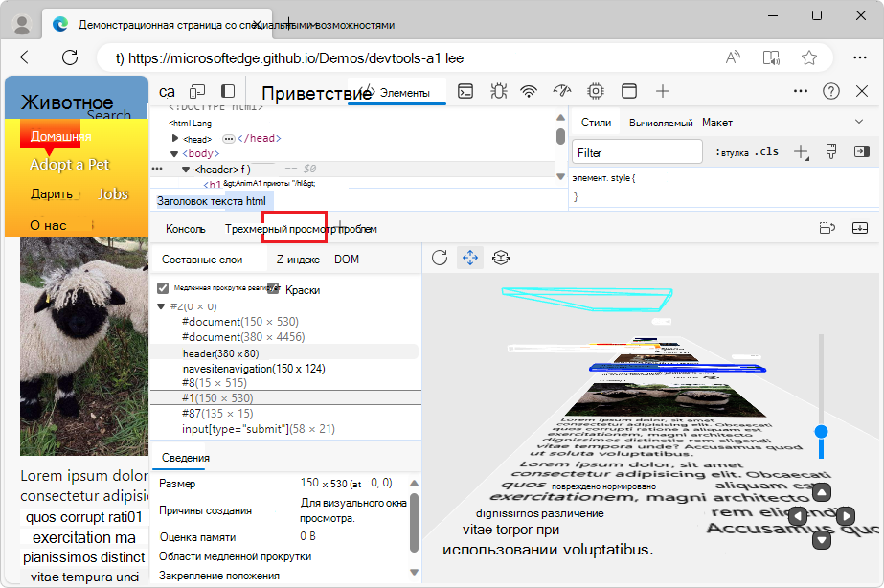The image size is (884, 588).
Task: Select the pan mode icon in 3D view
Action: [469, 258]
